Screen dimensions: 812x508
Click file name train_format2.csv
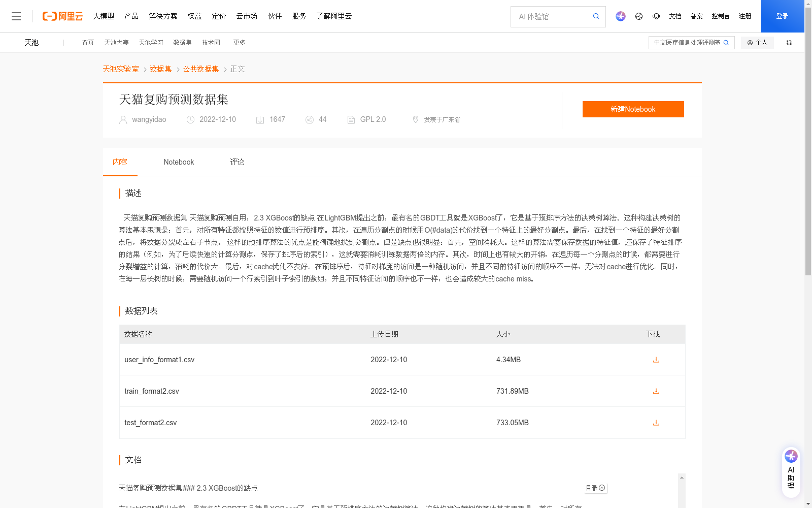coord(152,391)
